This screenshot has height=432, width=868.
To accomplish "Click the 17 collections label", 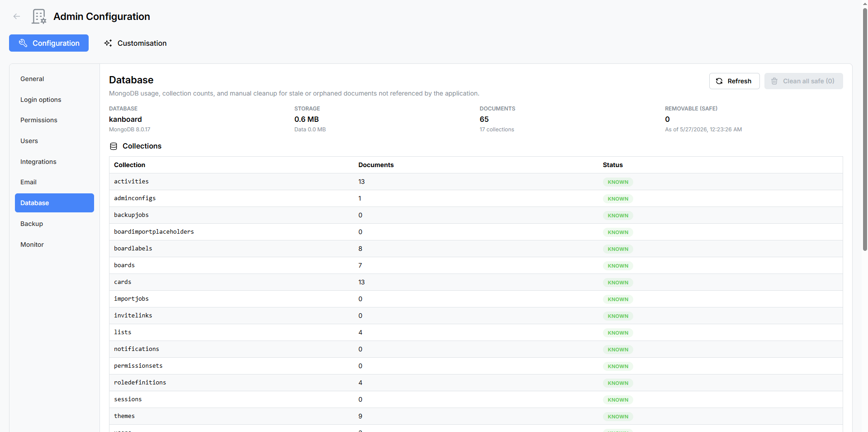I will [497, 130].
